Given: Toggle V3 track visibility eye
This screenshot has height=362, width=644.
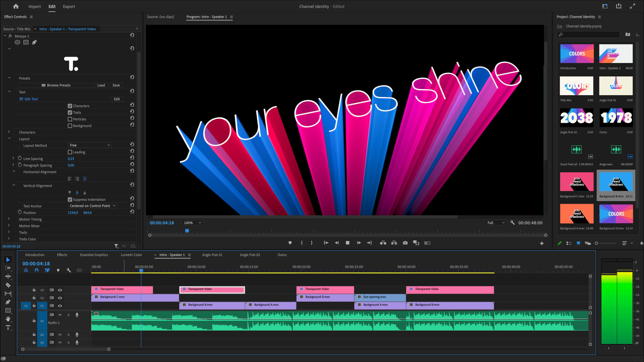Looking at the screenshot, I should pos(60,290).
